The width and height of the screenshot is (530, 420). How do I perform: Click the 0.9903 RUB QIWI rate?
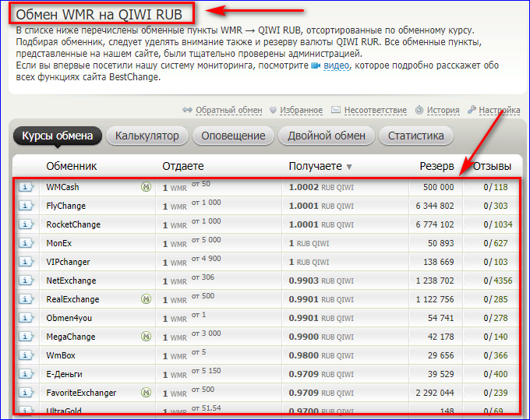[321, 281]
